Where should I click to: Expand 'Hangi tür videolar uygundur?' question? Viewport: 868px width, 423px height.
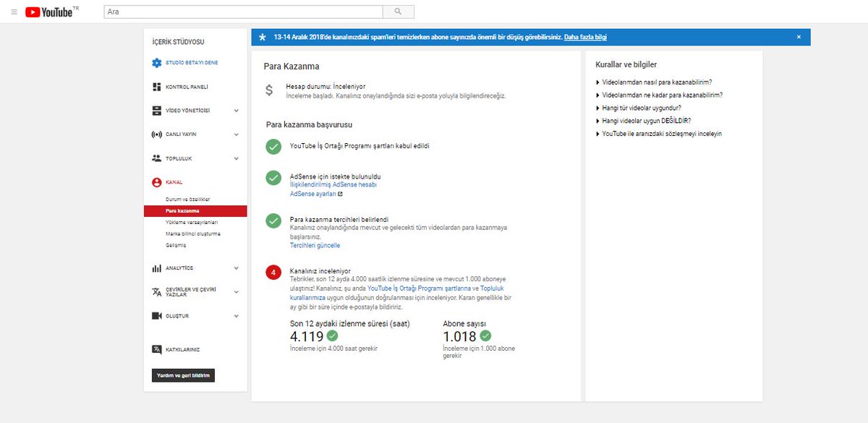638,108
